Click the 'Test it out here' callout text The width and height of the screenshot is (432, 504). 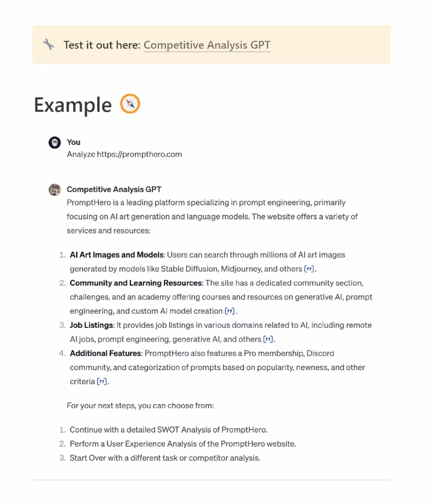click(x=102, y=45)
